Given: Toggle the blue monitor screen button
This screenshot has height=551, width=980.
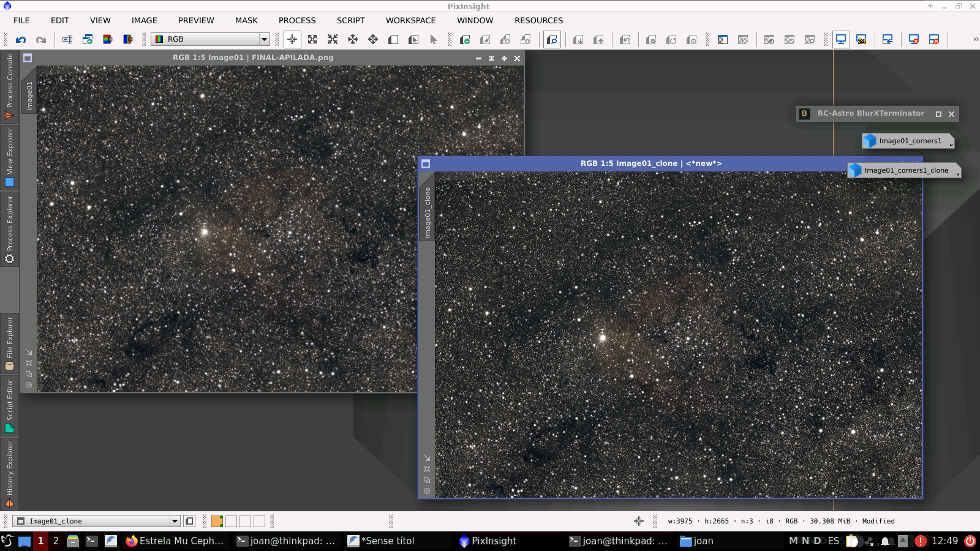Looking at the screenshot, I should click(x=841, y=40).
